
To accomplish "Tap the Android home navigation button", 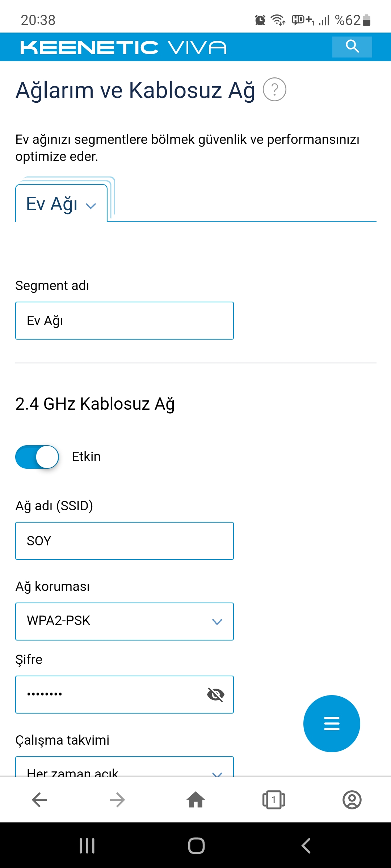I will [x=196, y=846].
